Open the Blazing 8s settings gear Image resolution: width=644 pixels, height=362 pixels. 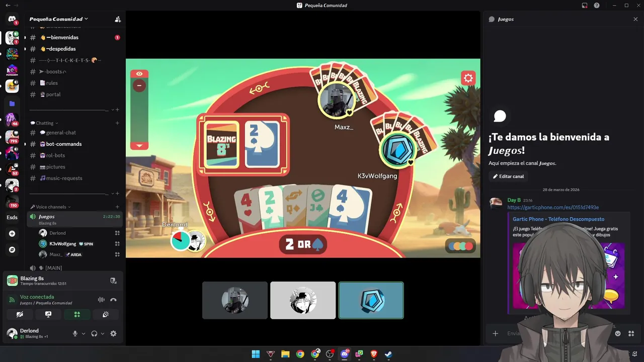[x=468, y=78]
